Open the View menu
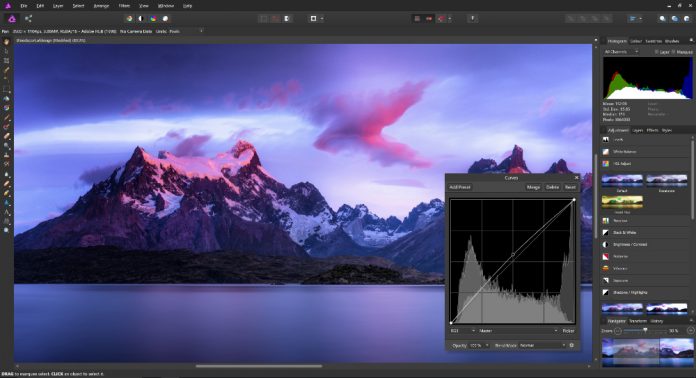This screenshot has width=696, height=378. point(144,6)
